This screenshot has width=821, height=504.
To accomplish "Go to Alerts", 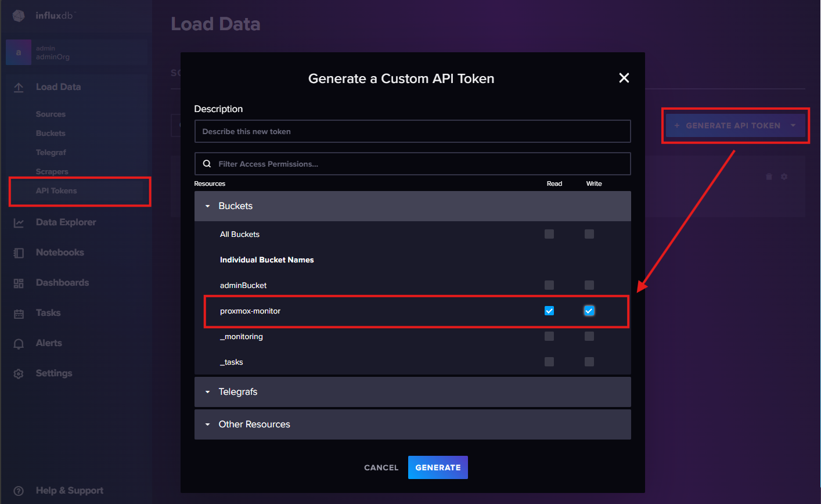I will point(49,343).
